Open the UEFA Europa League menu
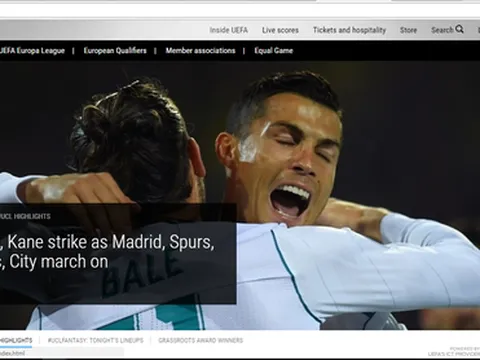 [32, 51]
